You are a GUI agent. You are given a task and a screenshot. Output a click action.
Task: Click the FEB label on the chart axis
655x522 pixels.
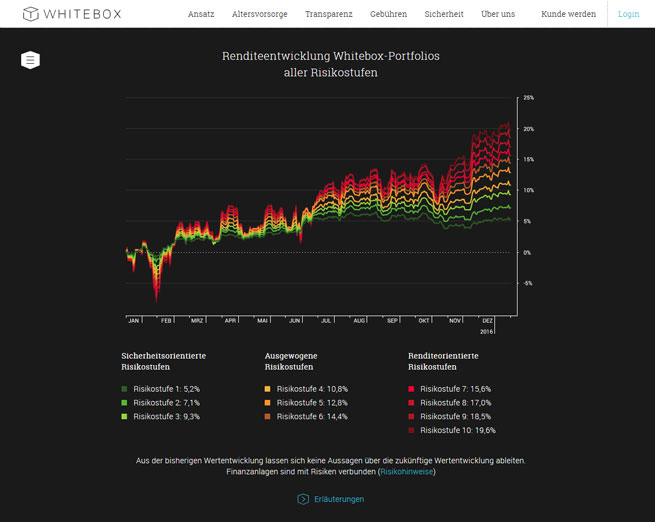pyautogui.click(x=166, y=321)
